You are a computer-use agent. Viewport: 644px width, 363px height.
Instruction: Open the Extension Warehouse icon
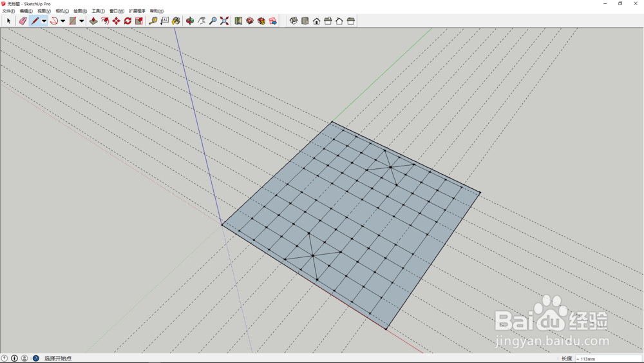pyautogui.click(x=261, y=21)
